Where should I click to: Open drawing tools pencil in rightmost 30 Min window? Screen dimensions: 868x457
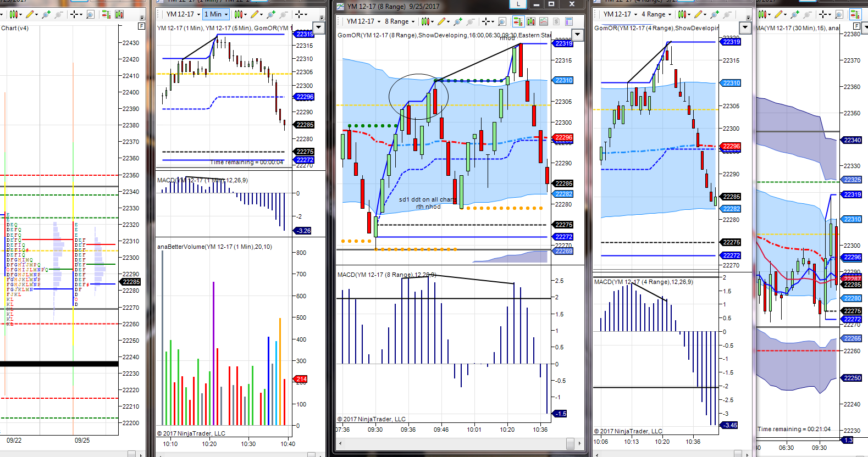pos(779,14)
